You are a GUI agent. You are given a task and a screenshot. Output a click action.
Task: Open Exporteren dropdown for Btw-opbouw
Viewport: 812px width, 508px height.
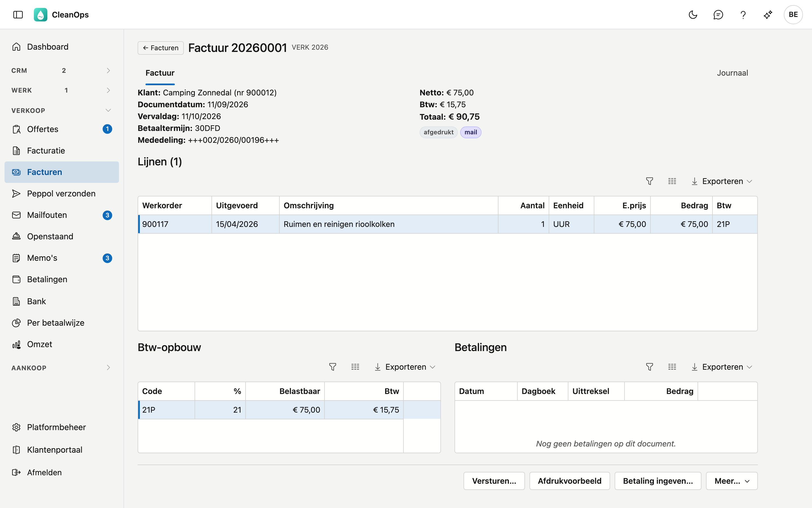click(405, 367)
